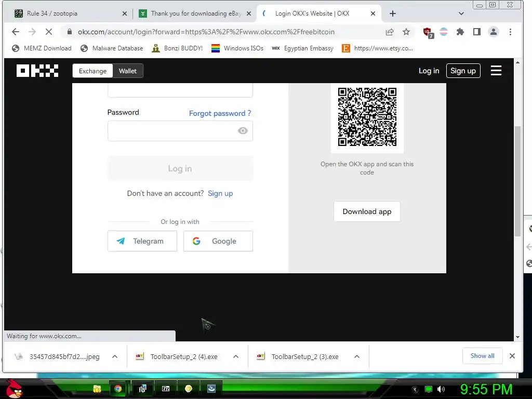Click Log in in the OKX header
Screen dimensions: 532x399
(x=429, y=71)
